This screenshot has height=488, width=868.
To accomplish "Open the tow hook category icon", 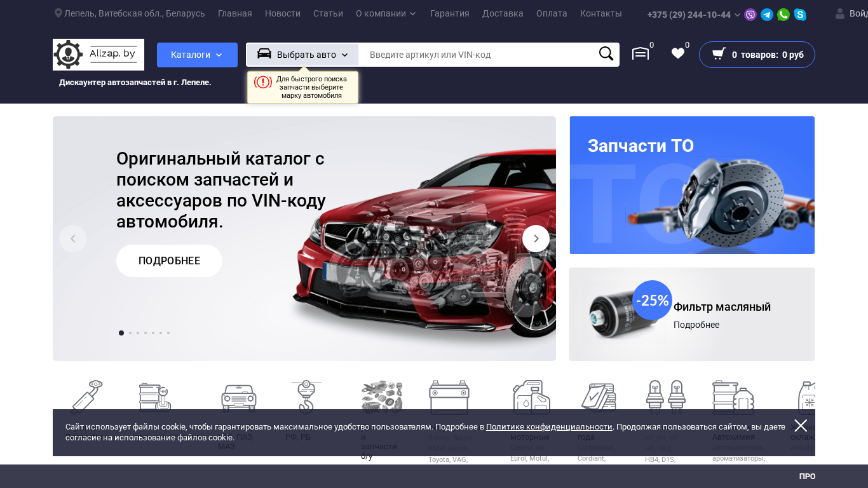I will click(306, 396).
